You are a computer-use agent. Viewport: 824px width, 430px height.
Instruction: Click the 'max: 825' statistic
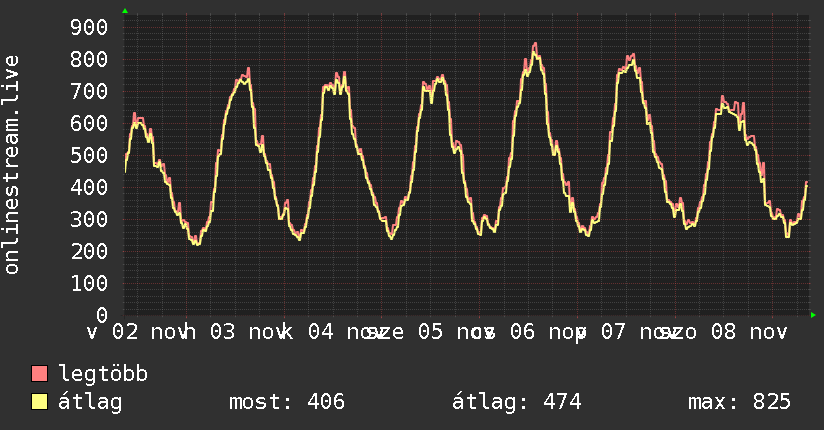click(739, 402)
